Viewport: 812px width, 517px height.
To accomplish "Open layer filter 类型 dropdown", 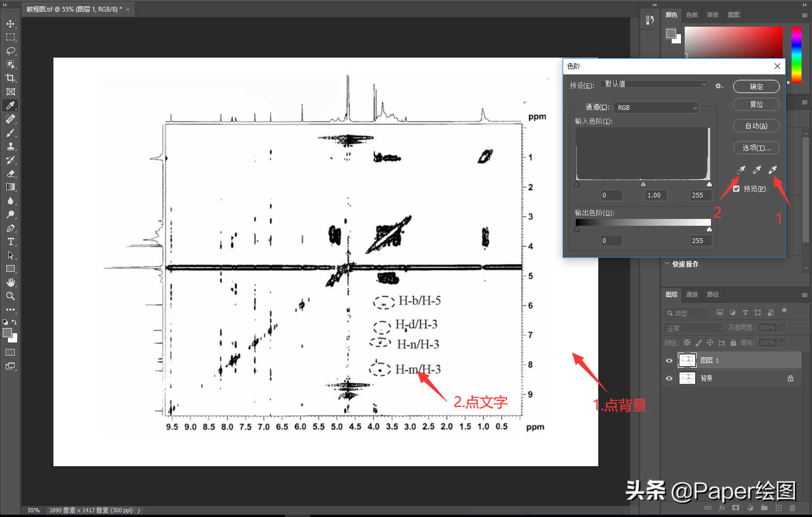I will (686, 313).
